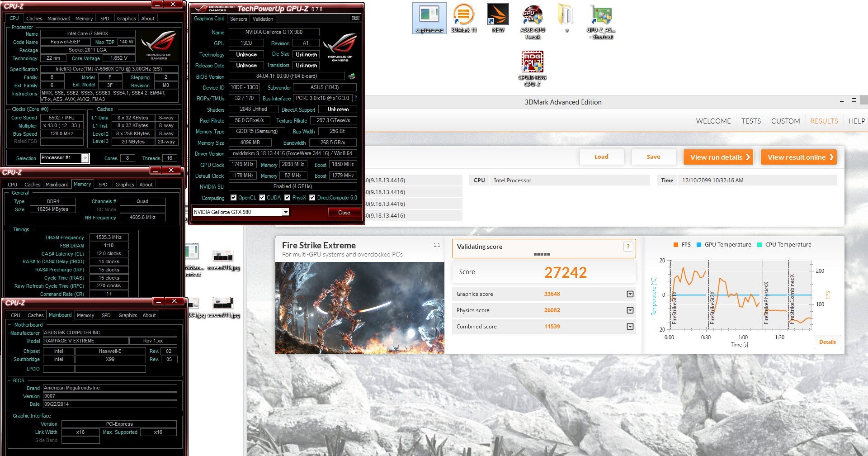Open 3DMark 11 desktop shortcut

point(463,18)
